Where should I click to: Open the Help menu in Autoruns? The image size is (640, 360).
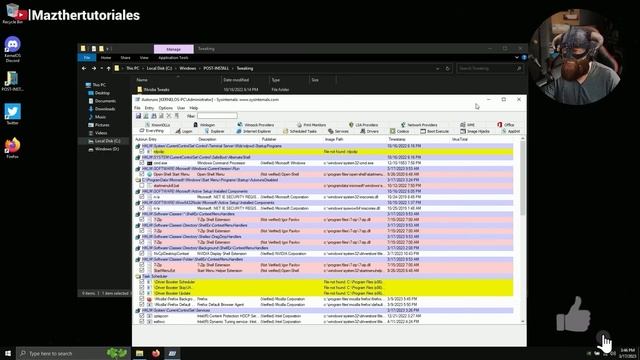(193, 108)
